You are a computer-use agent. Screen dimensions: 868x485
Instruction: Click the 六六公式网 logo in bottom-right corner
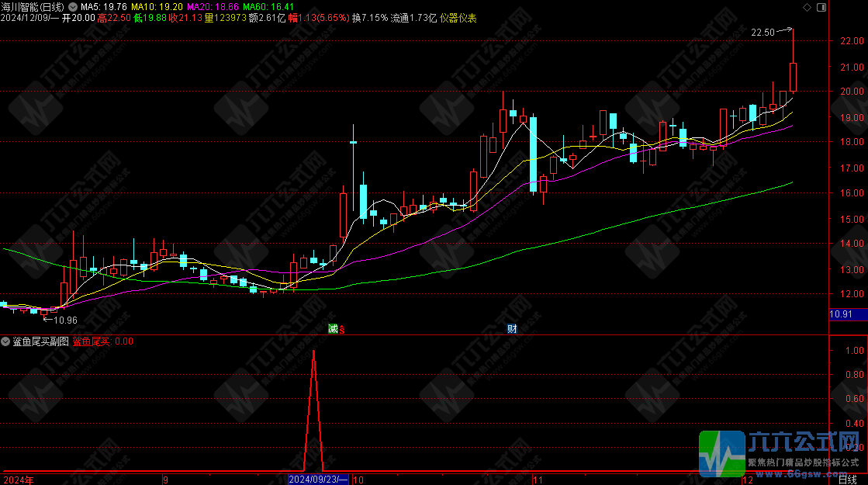click(x=783, y=454)
